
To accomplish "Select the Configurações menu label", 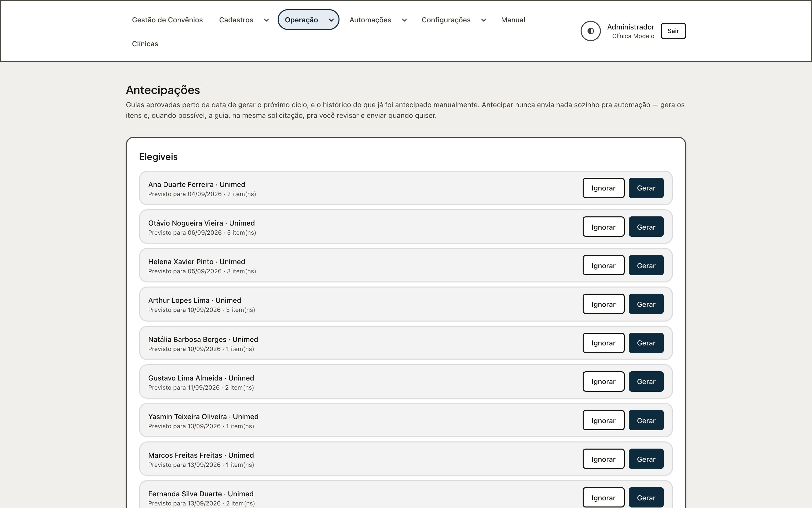I will tap(446, 20).
